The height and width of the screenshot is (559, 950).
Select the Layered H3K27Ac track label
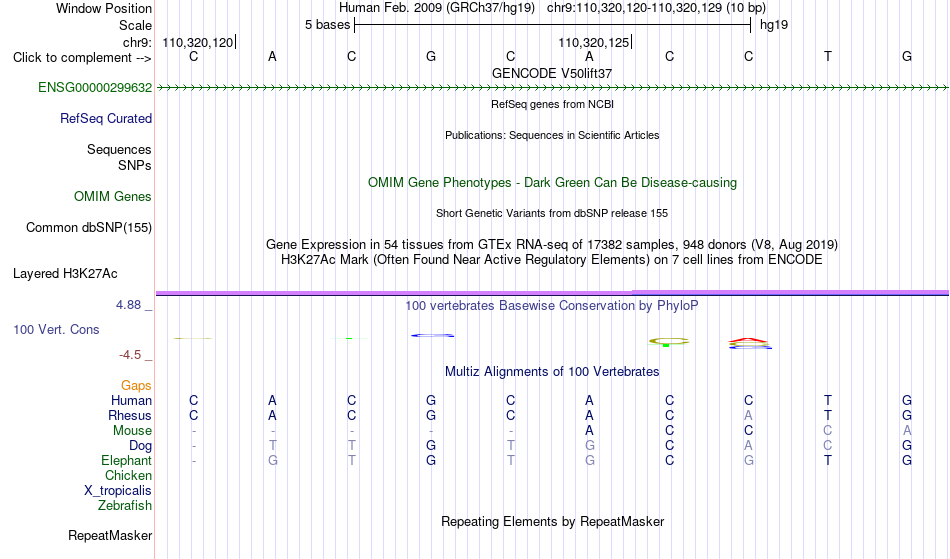click(x=65, y=274)
